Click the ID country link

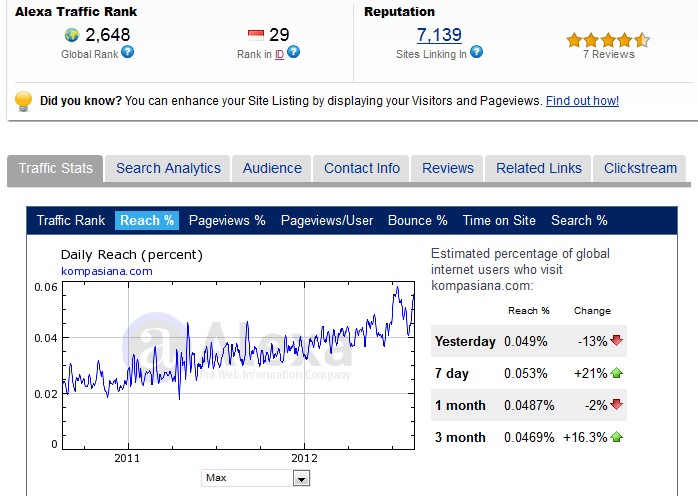279,55
